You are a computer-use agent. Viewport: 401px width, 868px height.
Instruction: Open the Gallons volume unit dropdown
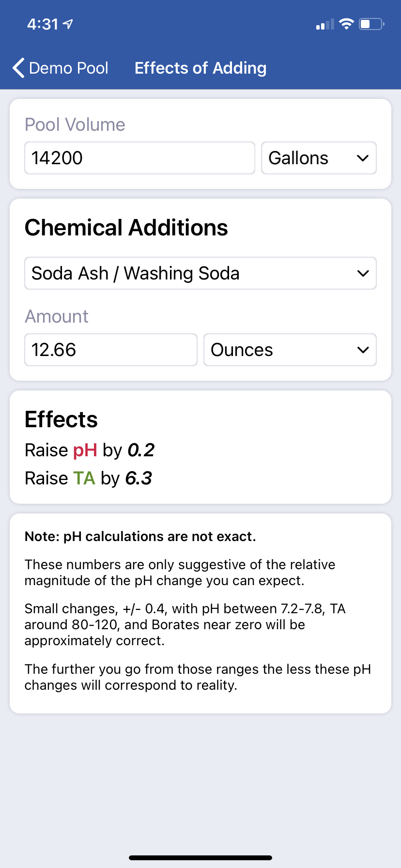click(x=319, y=158)
